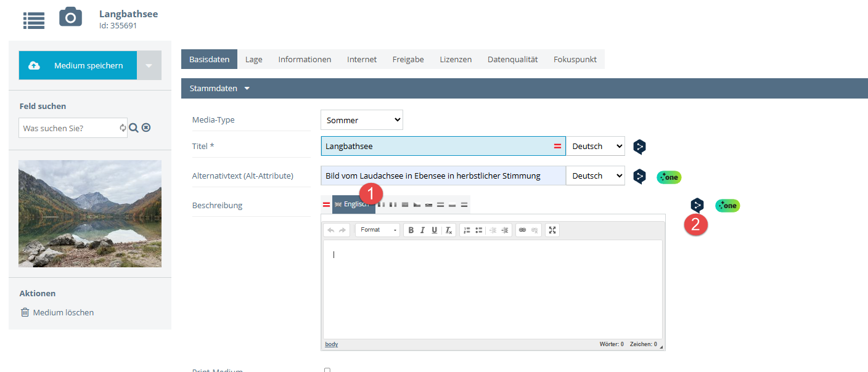868x372 pixels.
Task: Click into the Alternativtext input field
Action: click(x=443, y=176)
